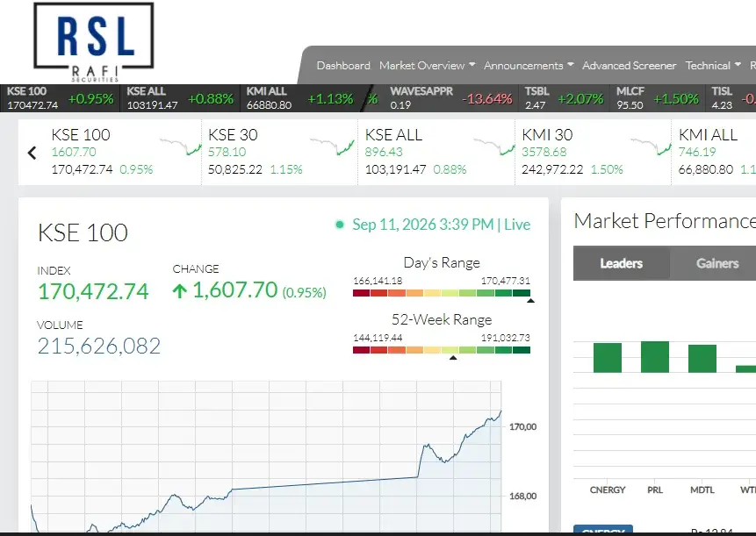
Task: Select the KSE 30 index card
Action: (280, 152)
